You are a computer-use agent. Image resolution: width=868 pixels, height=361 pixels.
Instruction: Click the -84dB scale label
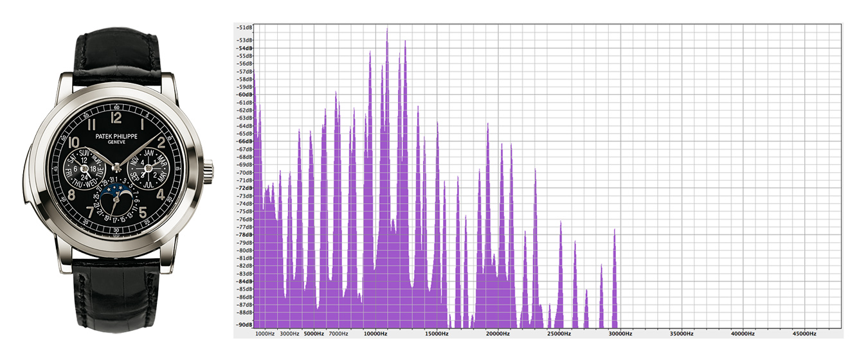[x=244, y=281]
